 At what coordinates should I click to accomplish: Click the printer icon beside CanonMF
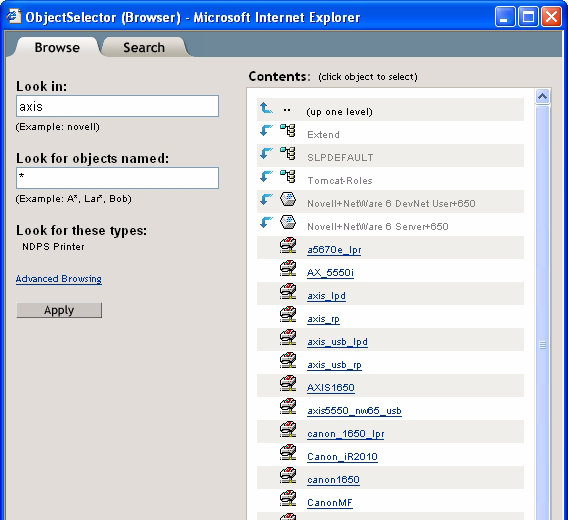click(x=288, y=498)
